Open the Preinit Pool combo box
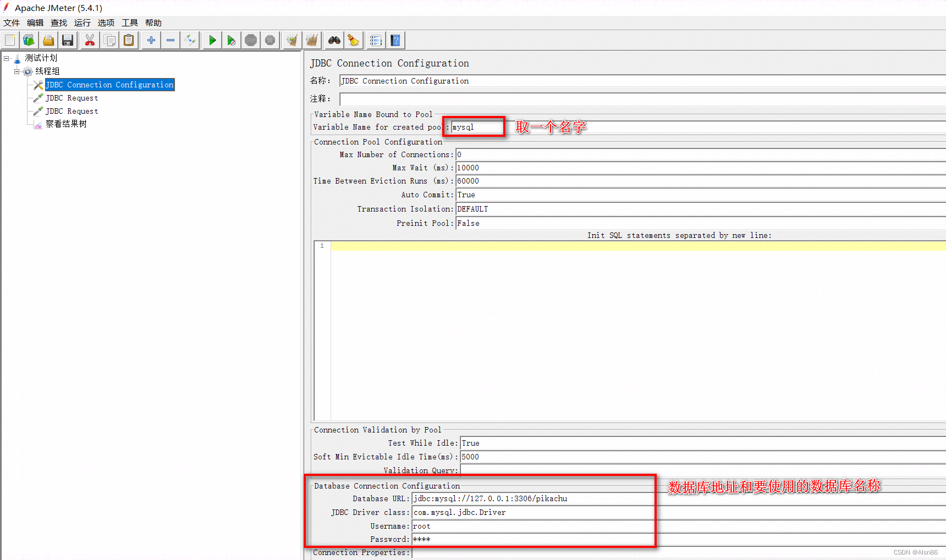 tap(701, 223)
